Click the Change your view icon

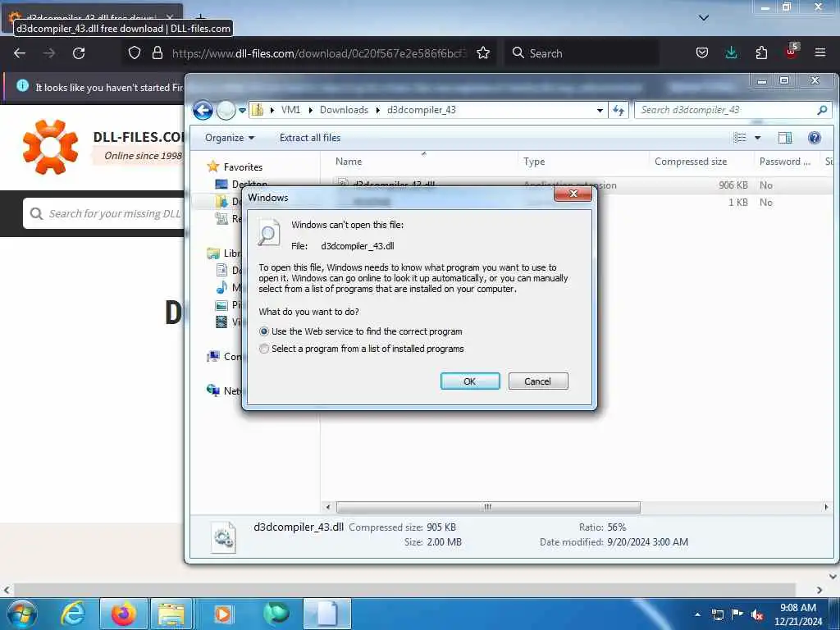point(740,138)
